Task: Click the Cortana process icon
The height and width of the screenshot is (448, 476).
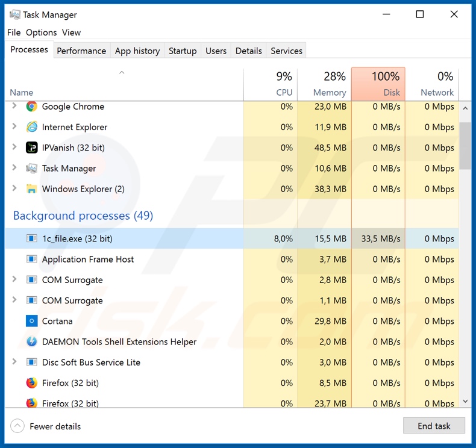Action: pos(32,321)
